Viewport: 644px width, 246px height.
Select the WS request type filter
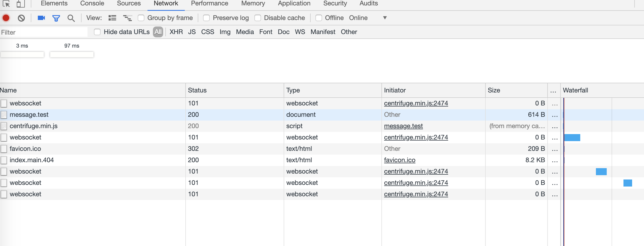coord(300,32)
